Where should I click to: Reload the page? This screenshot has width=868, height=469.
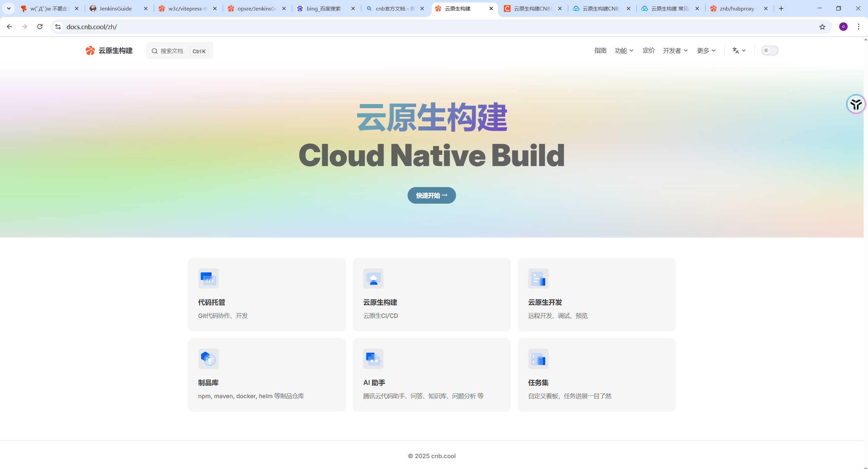pyautogui.click(x=40, y=26)
